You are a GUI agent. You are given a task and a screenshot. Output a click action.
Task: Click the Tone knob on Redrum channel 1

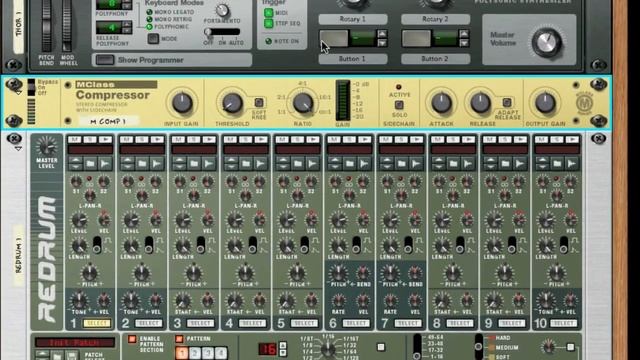79,301
